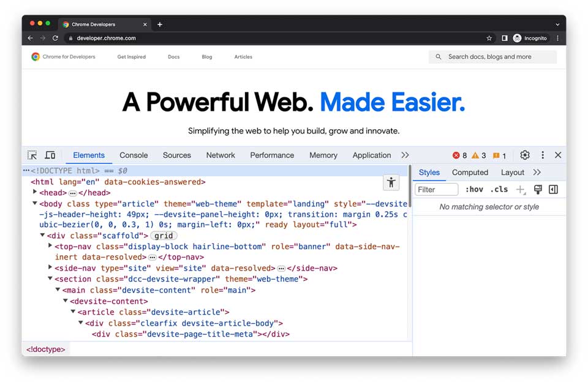588x385 pixels.
Task: Switch to the Console tab
Action: [x=134, y=155]
